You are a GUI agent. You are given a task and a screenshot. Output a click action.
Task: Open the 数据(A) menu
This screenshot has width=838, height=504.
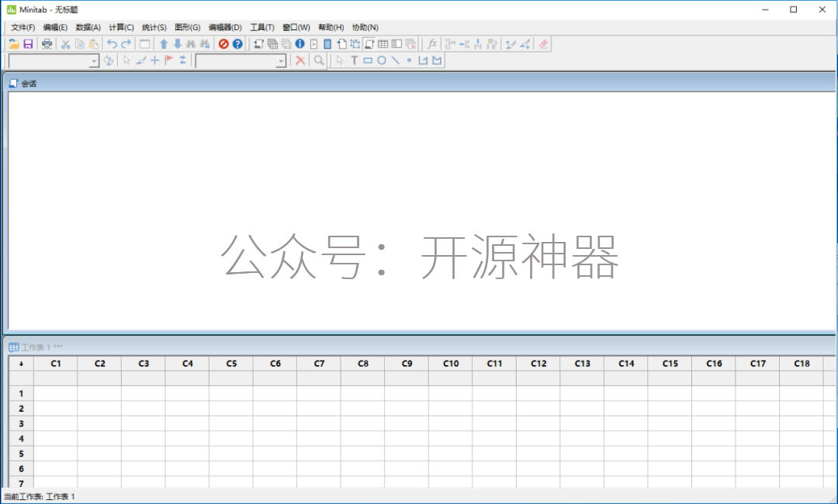pos(88,27)
